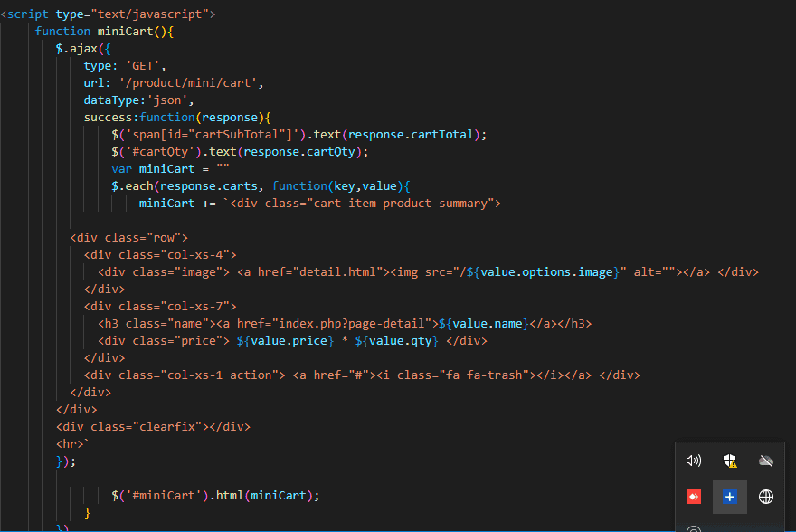Viewport: 796px width, 532px height.
Task: Click the crossed-out OneDrive cloud icon
Action: pyautogui.click(x=766, y=461)
